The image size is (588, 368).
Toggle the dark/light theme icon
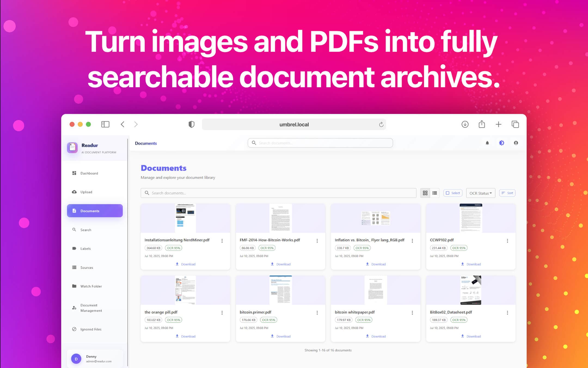[x=501, y=143]
